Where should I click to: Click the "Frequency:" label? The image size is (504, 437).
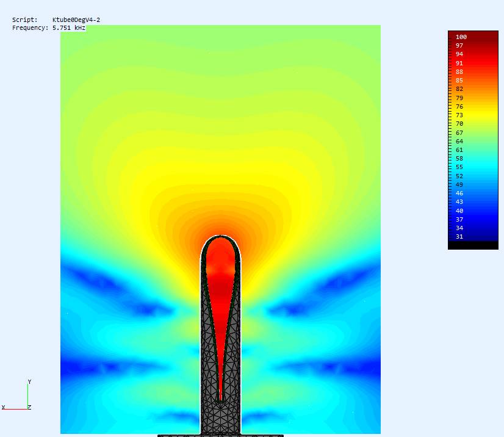[x=31, y=28]
